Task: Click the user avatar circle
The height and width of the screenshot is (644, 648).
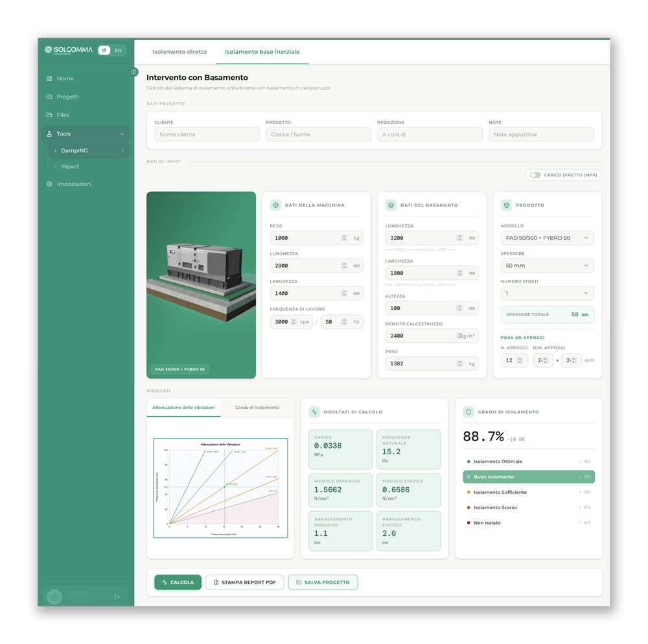Action: 54,597
